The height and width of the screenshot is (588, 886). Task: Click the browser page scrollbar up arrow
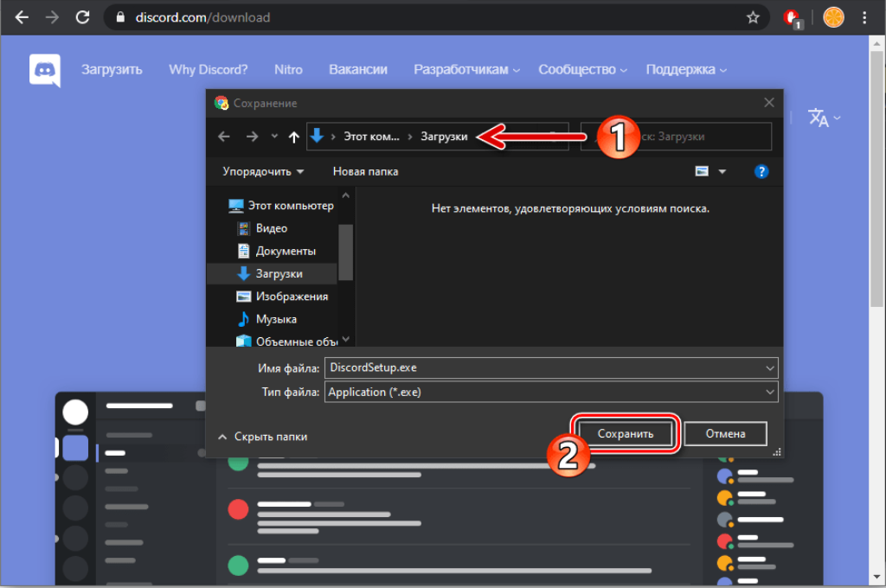tap(877, 43)
